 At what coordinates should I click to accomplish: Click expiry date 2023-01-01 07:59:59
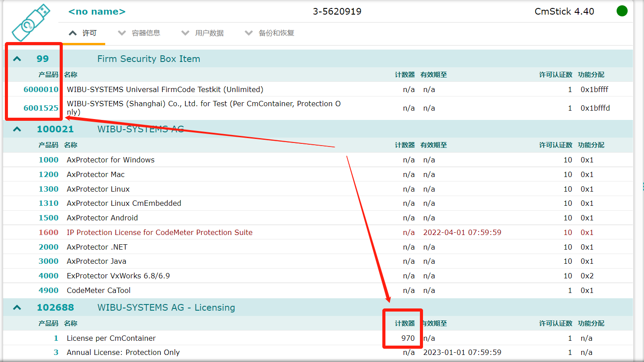pos(462,352)
